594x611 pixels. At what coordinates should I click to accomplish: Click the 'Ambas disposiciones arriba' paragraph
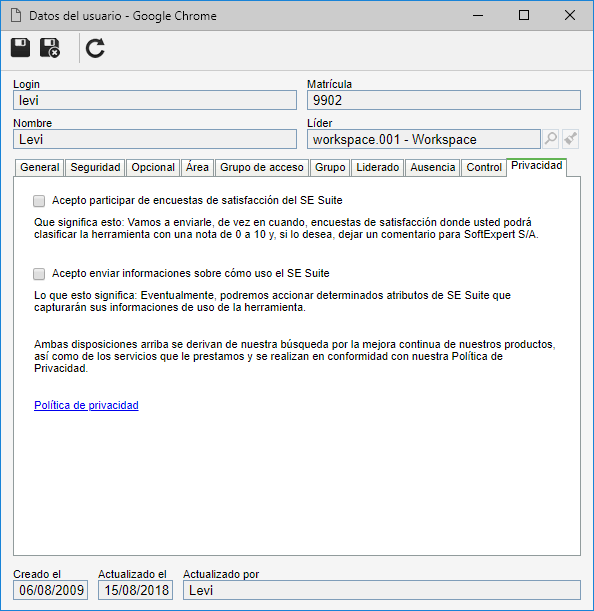click(295, 356)
